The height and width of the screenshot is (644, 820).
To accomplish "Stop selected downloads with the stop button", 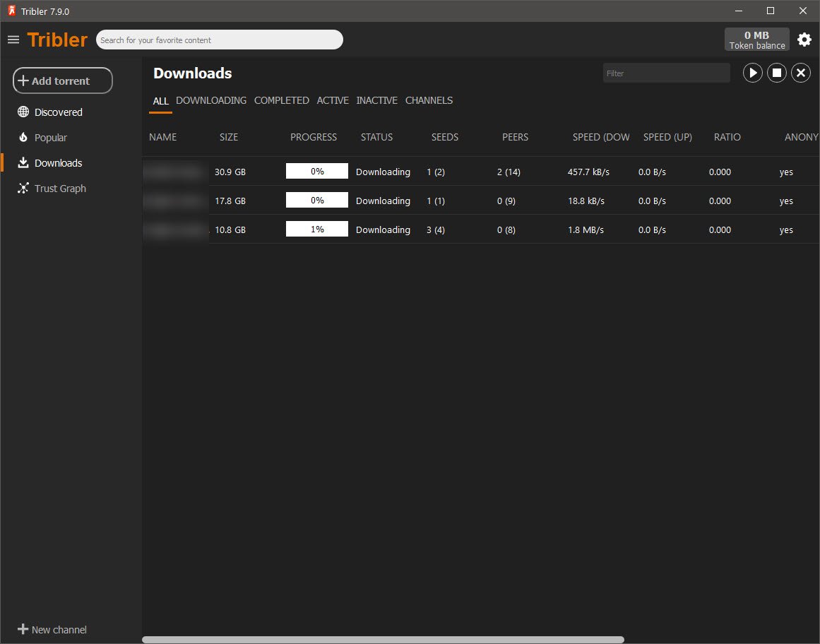I will pos(777,73).
